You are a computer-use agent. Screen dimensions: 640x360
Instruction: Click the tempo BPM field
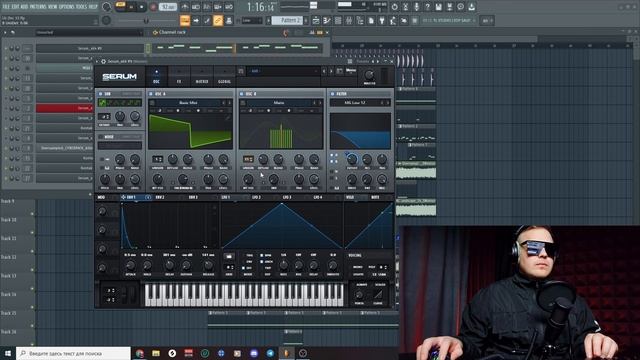coord(168,7)
